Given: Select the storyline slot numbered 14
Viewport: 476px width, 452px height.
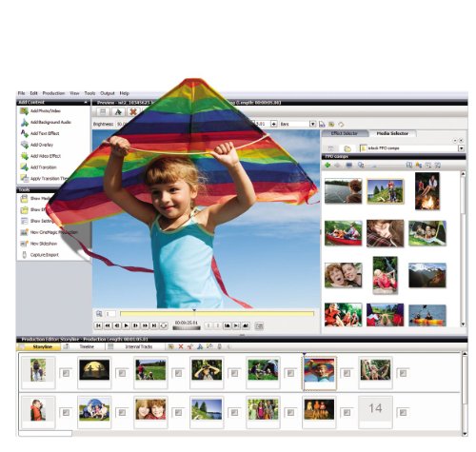Looking at the screenshot, I should tap(375, 411).
